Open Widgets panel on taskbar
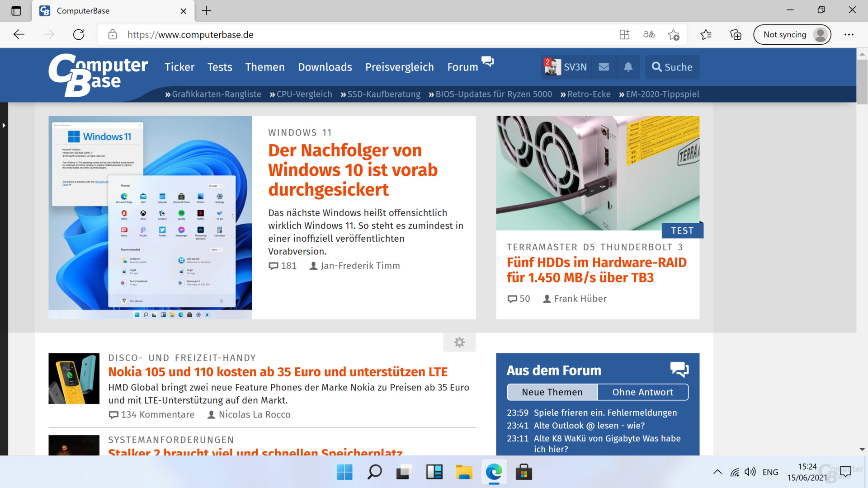Screen dimensions: 868x488 [x=434, y=472]
